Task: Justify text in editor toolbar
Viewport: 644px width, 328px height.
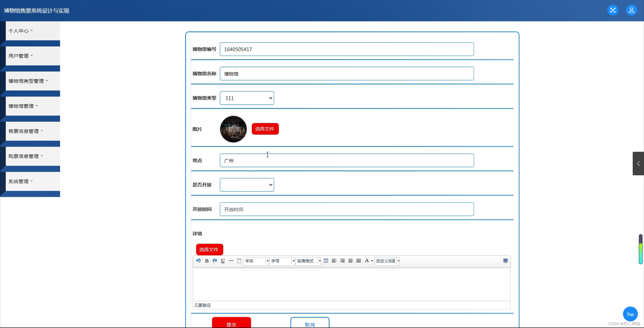Action: point(358,261)
